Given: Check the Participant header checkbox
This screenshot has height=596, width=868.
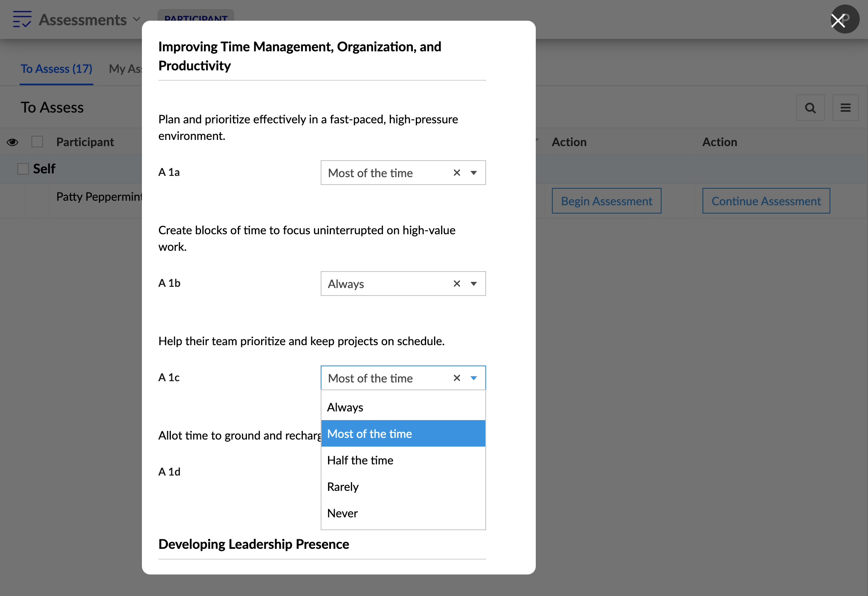Looking at the screenshot, I should [x=37, y=142].
